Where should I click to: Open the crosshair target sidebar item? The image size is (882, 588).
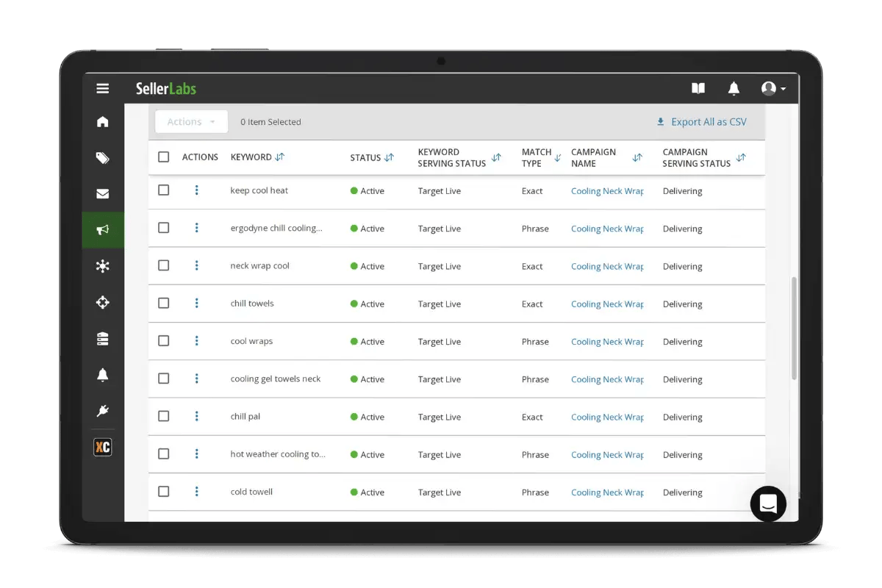103,302
